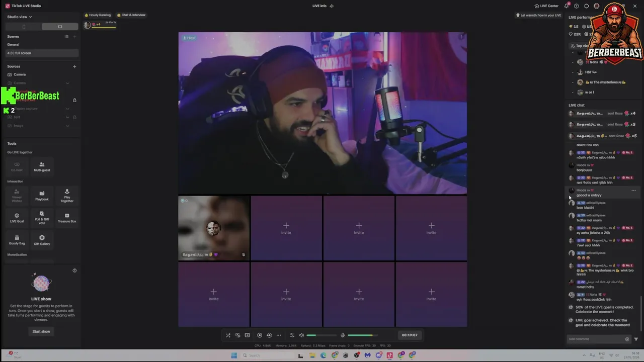Open the Viewer Wishes tool
This screenshot has width=644, height=362.
point(17,195)
